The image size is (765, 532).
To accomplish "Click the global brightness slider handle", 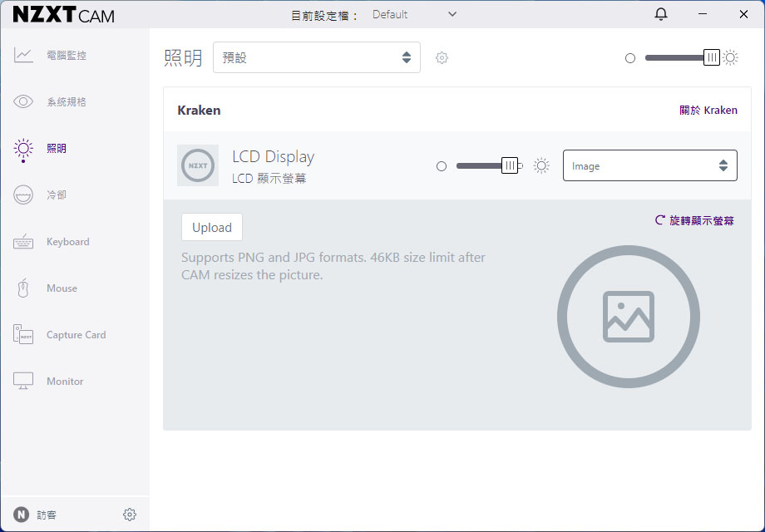I will pos(712,57).
